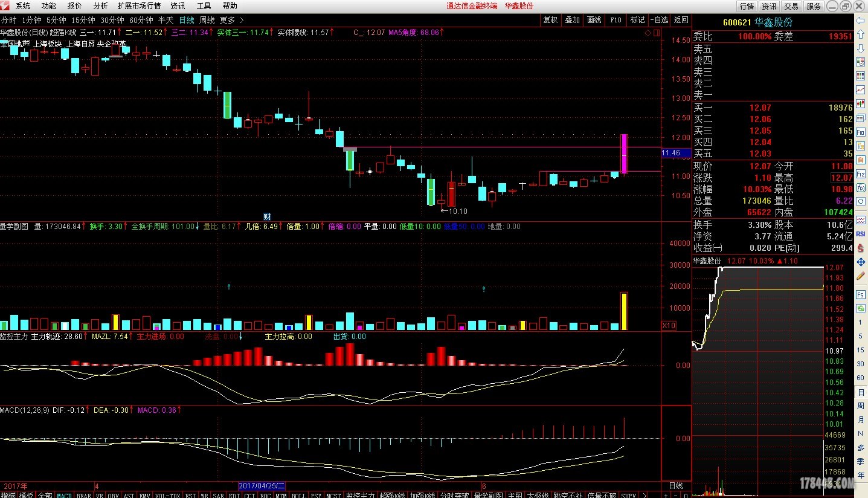Open the 分析 menu

[x=100, y=6]
